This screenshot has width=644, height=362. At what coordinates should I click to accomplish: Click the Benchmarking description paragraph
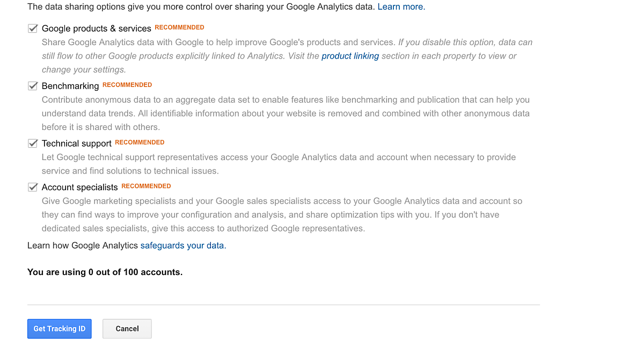(286, 113)
